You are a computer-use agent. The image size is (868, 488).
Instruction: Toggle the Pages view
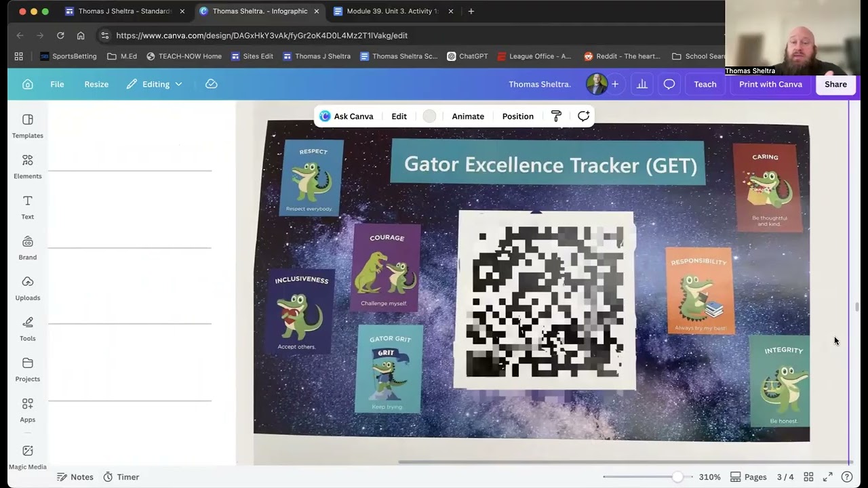748,477
